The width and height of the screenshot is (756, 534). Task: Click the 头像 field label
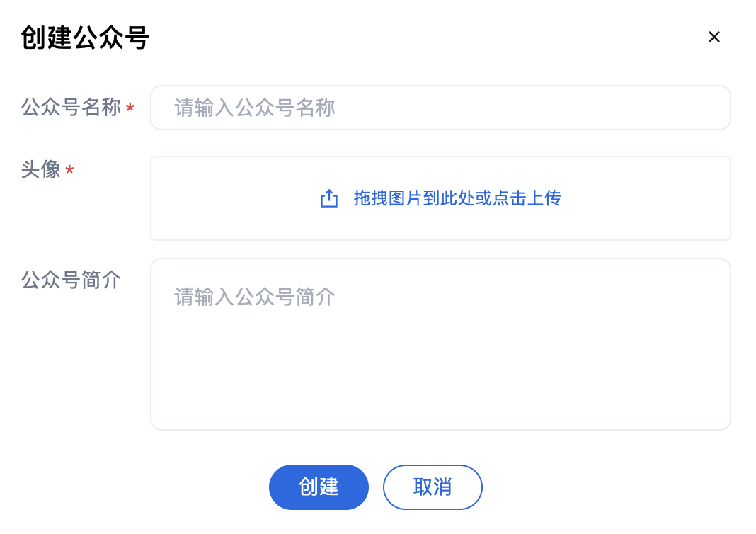41,170
